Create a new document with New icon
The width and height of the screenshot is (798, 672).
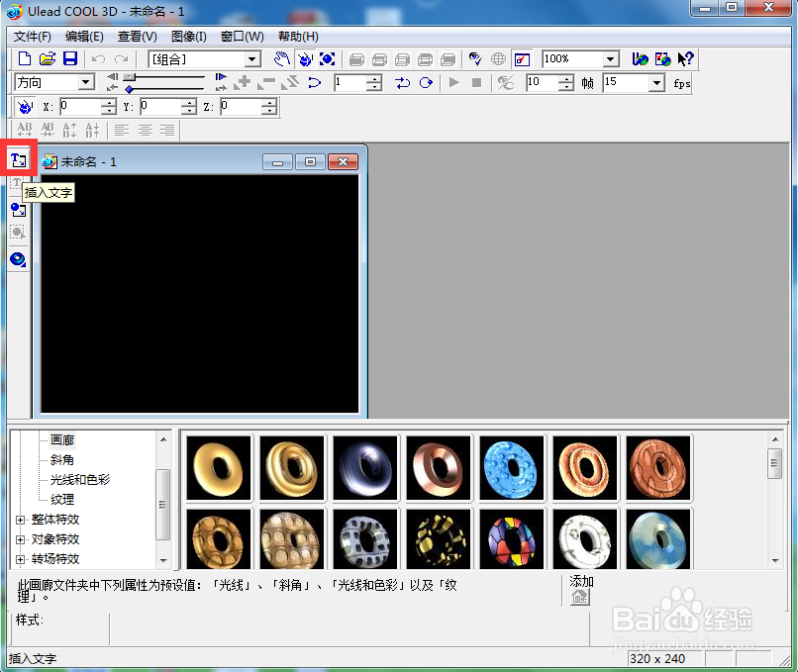point(25,59)
